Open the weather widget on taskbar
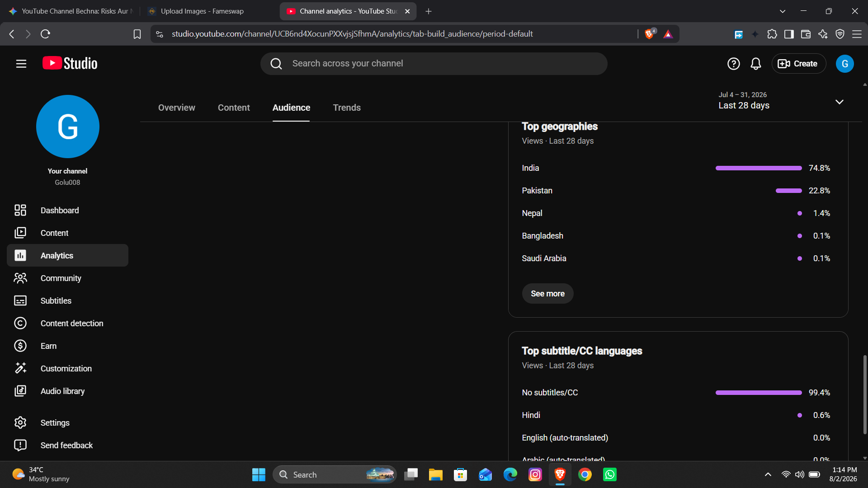868x488 pixels. point(41,474)
